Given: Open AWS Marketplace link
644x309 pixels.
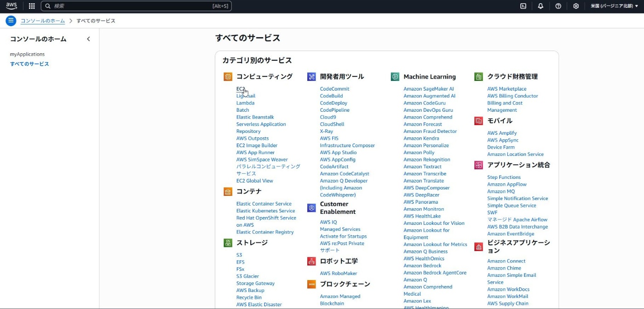Looking at the screenshot, I should 507,89.
